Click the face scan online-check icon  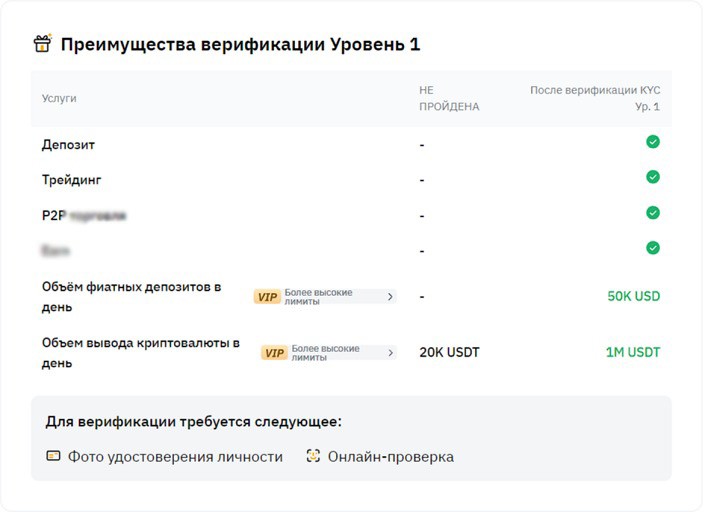coord(313,456)
